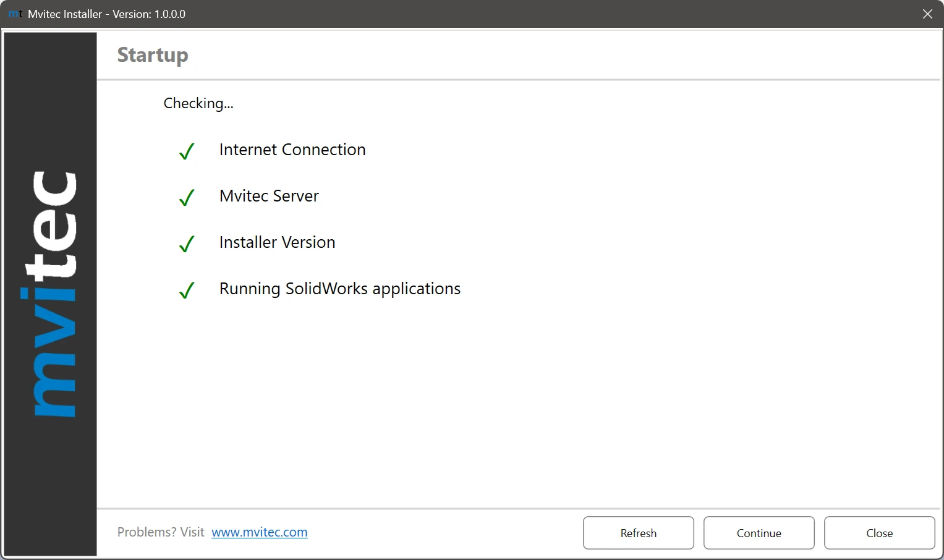Click the Checking... status text

coord(198,103)
